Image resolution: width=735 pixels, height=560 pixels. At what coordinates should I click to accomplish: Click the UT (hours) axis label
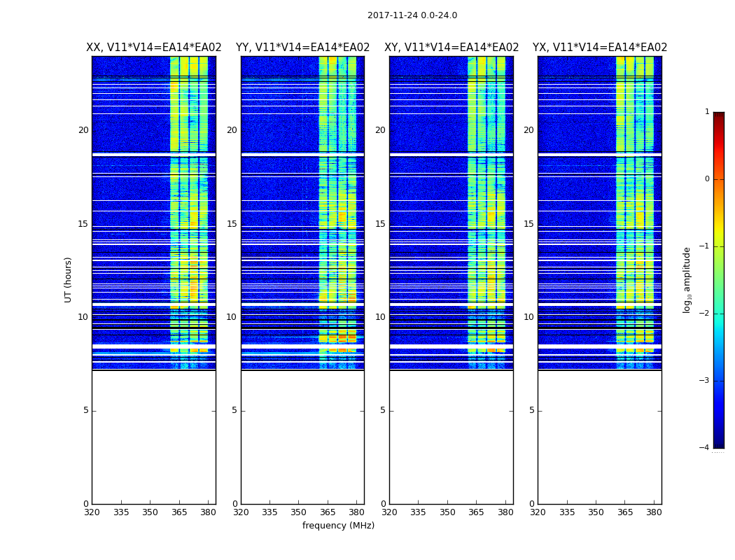[x=68, y=280]
